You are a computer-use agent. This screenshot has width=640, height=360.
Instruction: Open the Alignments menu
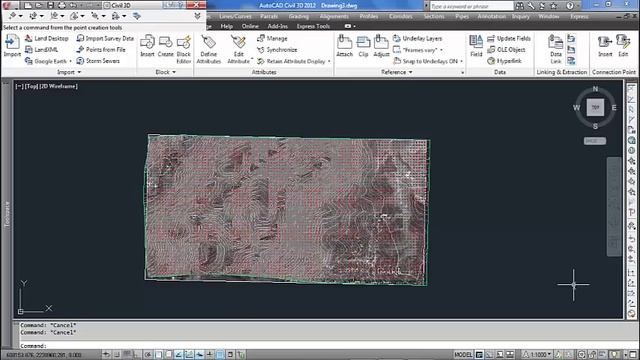coord(334,16)
